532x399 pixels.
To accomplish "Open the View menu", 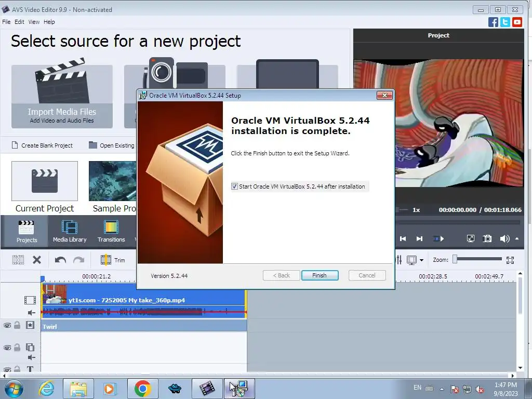I will (34, 22).
